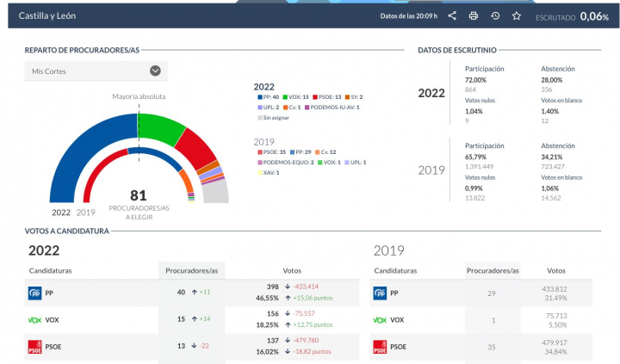Click the dropdown arrow beside Mis Cortes
The height and width of the screenshot is (364, 620).
155,71
